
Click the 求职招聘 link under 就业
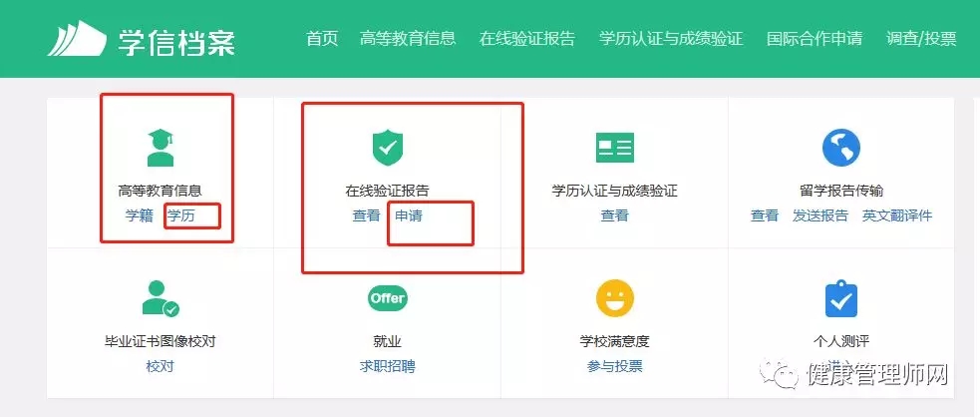pyautogui.click(x=388, y=366)
